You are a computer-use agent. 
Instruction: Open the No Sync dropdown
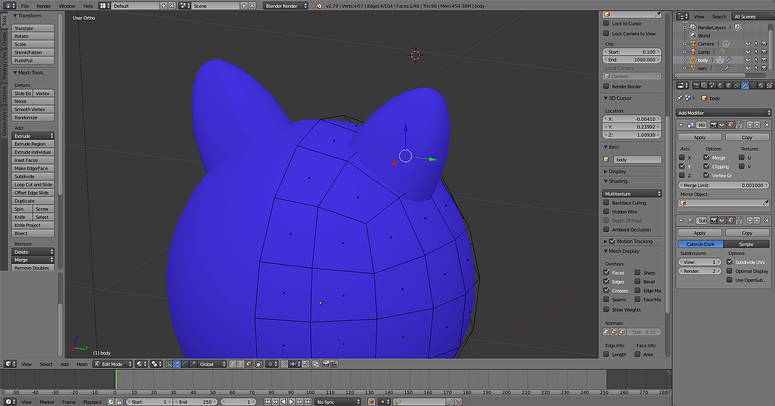pyautogui.click(x=339, y=402)
